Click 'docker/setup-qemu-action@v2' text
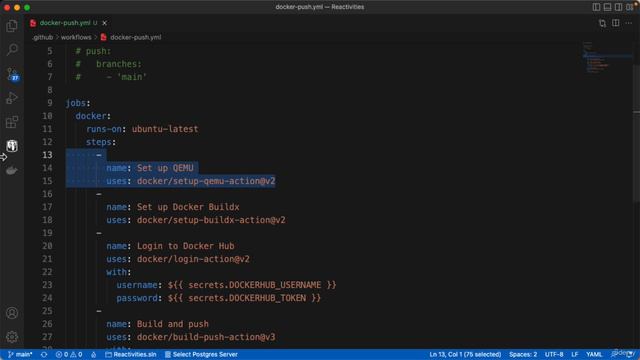Screen dimensions: 640x360 click(206, 181)
